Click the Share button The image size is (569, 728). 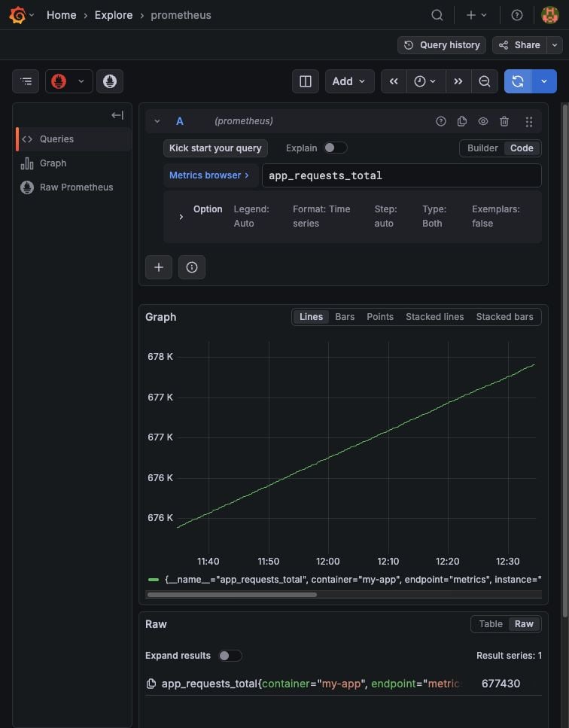pyautogui.click(x=519, y=45)
